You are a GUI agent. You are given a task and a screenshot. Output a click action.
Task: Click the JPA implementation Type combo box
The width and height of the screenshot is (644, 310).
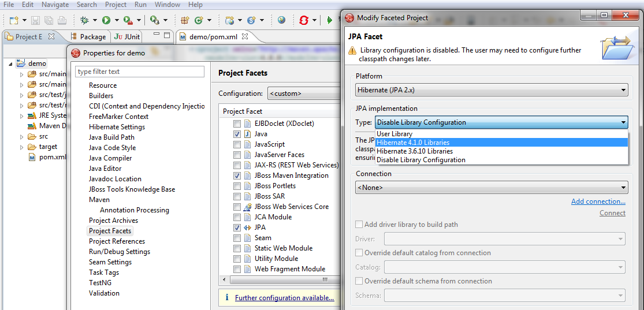[x=501, y=122]
